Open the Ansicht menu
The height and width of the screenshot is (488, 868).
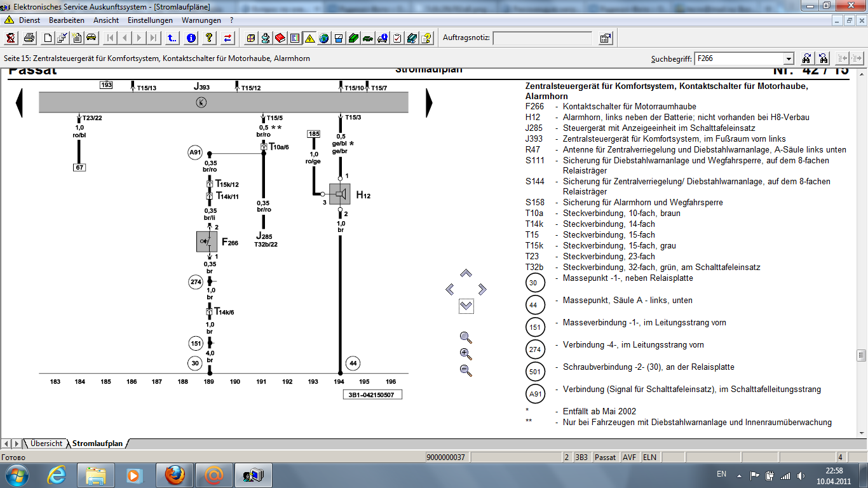tap(106, 20)
